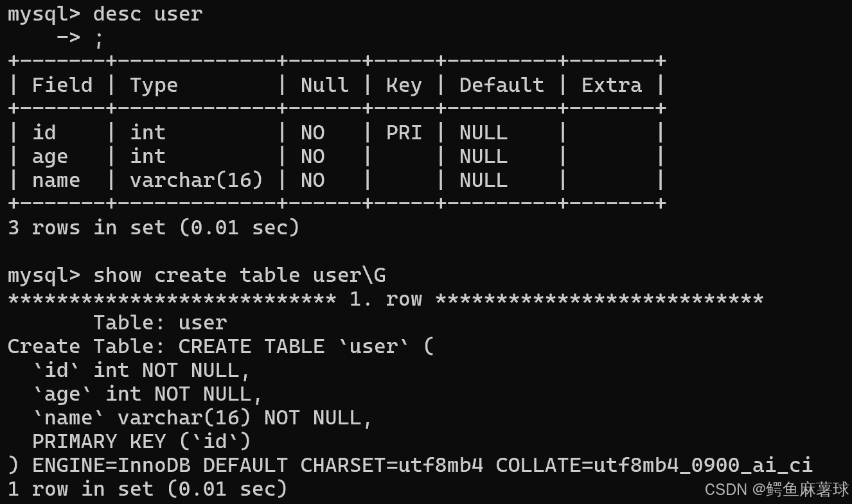Click the 'name' field cell in table
The height and width of the screenshot is (504, 852).
[x=57, y=180]
